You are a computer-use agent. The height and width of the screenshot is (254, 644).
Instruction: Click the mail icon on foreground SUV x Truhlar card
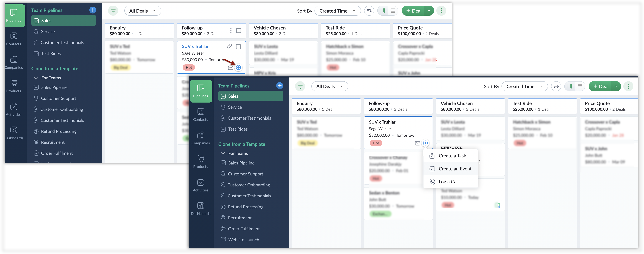tap(417, 143)
